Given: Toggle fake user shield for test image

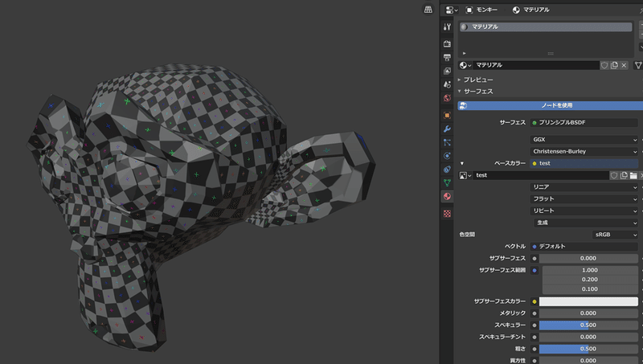Looking at the screenshot, I should click(x=614, y=175).
